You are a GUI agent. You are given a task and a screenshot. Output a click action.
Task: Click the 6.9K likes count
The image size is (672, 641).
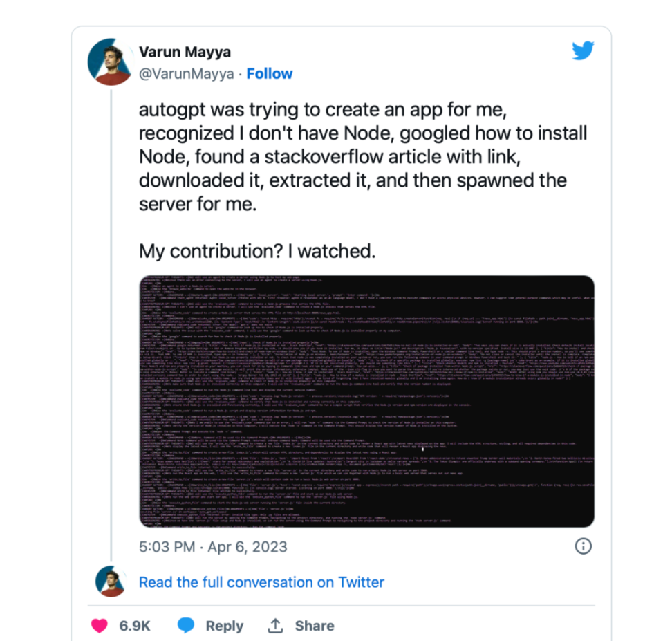coord(135,626)
